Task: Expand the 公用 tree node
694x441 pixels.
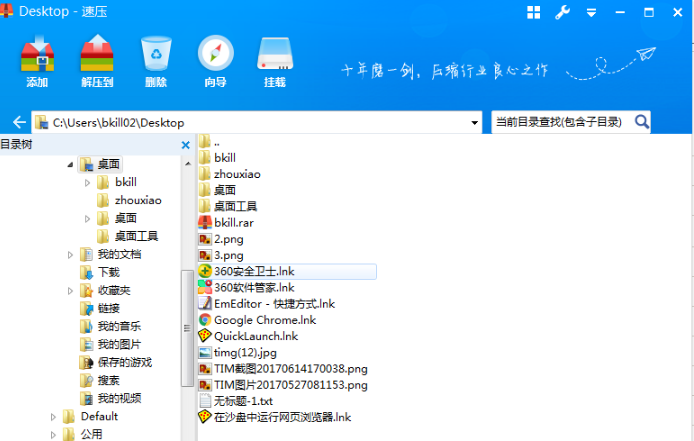Action: [53, 434]
